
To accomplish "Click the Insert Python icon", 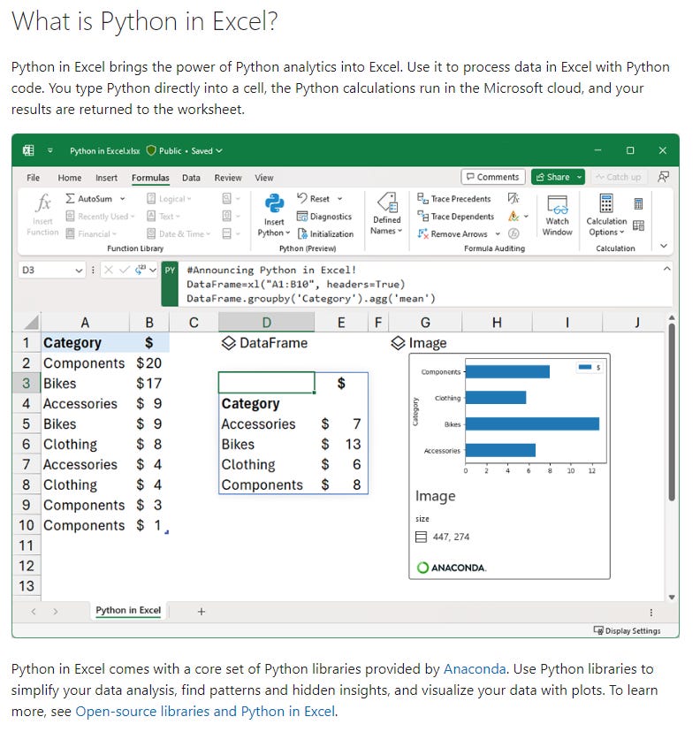I will (x=274, y=203).
